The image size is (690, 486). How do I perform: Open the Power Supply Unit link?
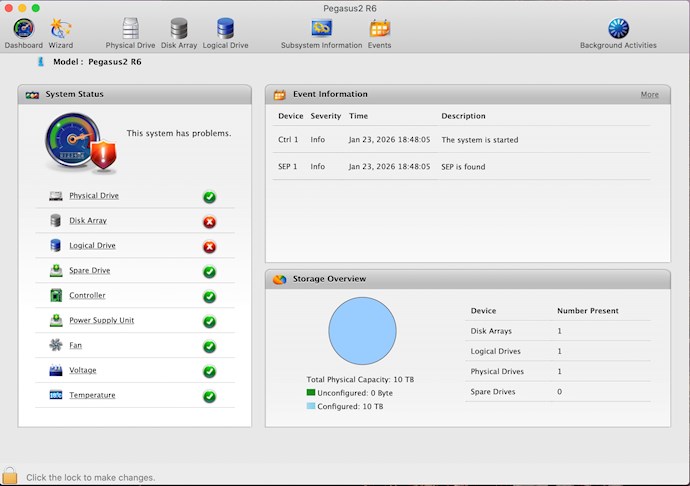(101, 321)
